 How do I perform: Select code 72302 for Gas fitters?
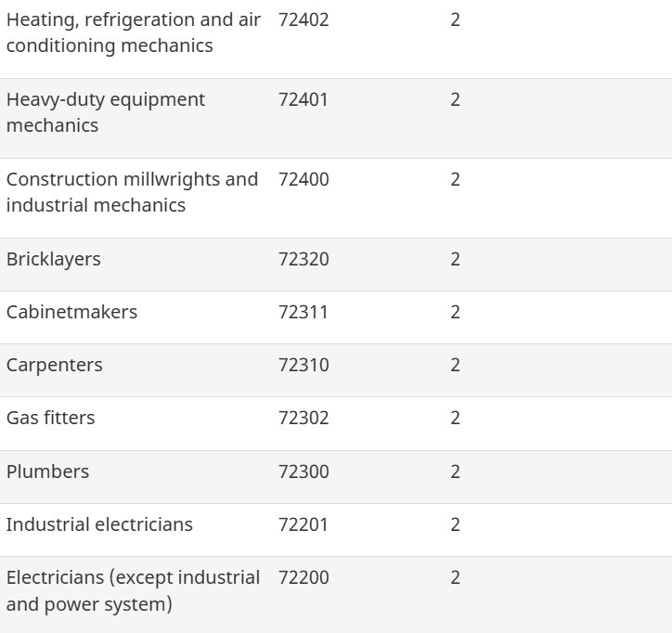304,418
